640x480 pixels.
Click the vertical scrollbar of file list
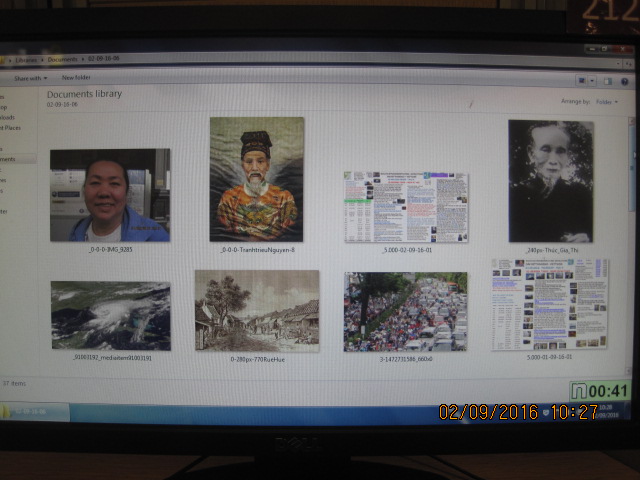point(629,246)
